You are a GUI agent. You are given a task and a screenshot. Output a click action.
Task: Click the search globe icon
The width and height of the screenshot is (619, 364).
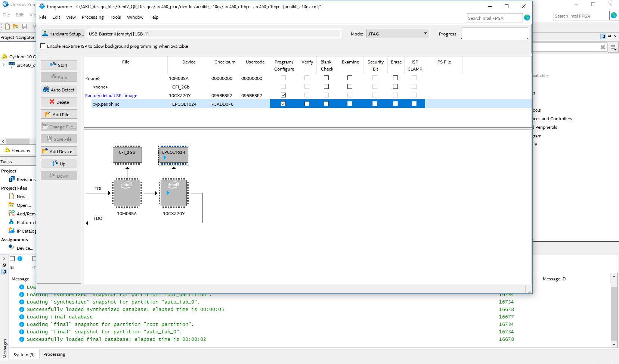[x=527, y=18]
